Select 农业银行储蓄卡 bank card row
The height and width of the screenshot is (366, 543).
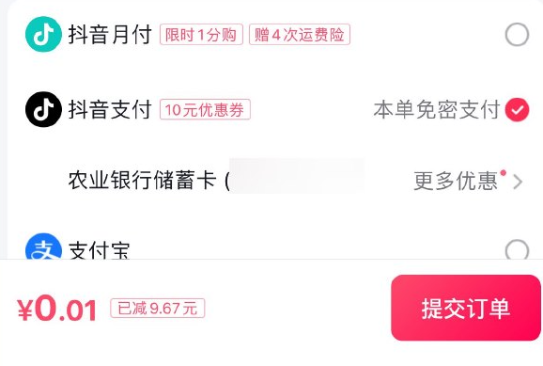pyautogui.click(x=272, y=180)
